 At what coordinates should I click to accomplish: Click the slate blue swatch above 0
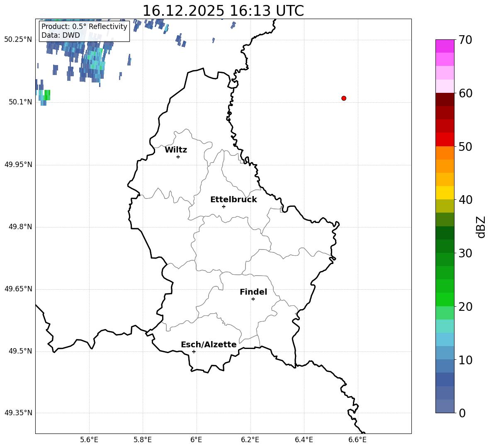tap(445, 406)
